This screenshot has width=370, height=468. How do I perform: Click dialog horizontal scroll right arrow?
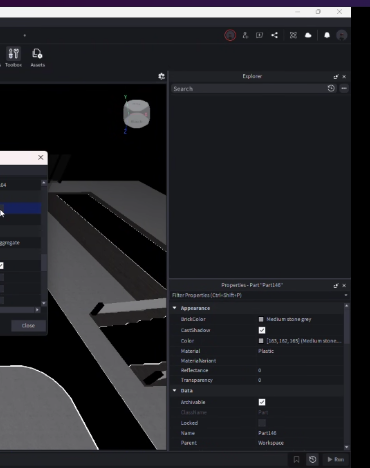click(37, 310)
